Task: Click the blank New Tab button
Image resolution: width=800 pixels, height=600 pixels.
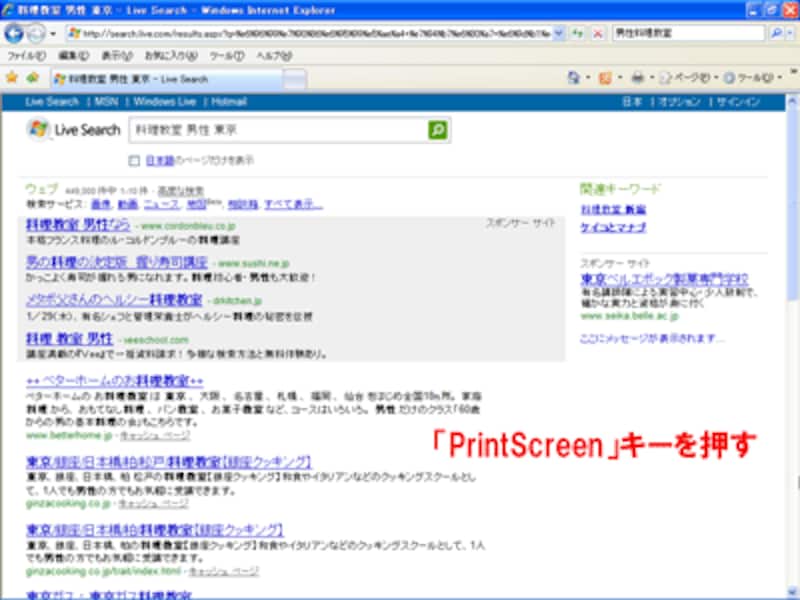Action: 294,80
